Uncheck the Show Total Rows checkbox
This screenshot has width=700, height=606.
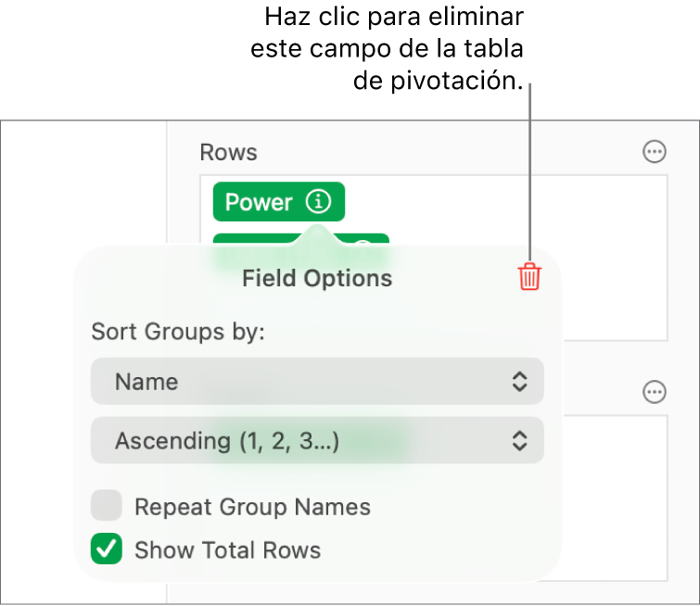tap(107, 549)
